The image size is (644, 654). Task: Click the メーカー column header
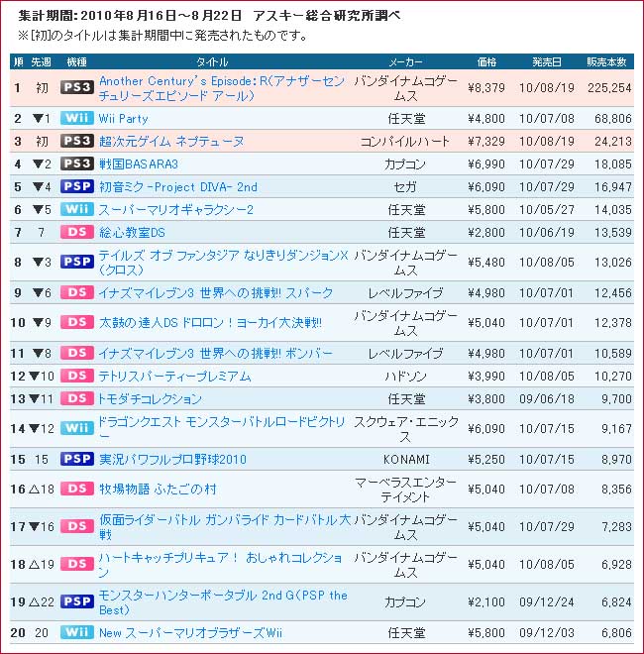(x=405, y=62)
